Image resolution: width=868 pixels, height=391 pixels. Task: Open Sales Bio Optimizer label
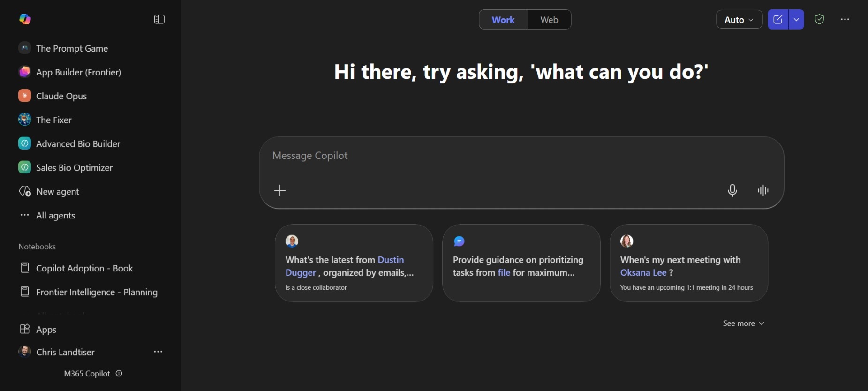click(x=75, y=168)
